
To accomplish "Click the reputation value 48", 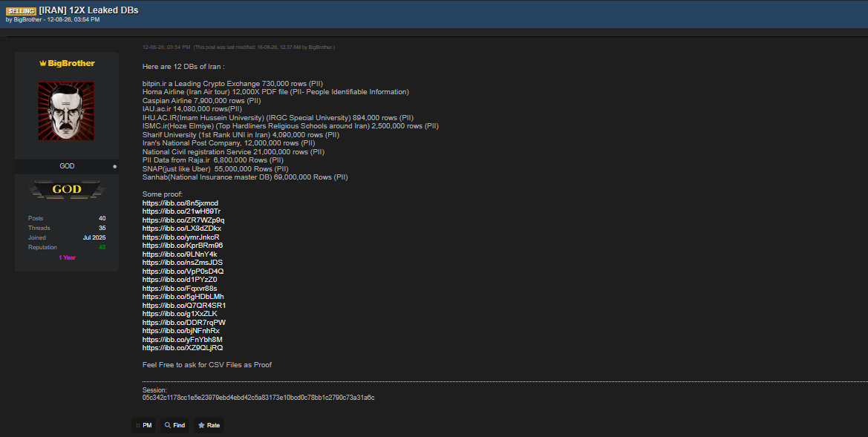I will pos(102,247).
